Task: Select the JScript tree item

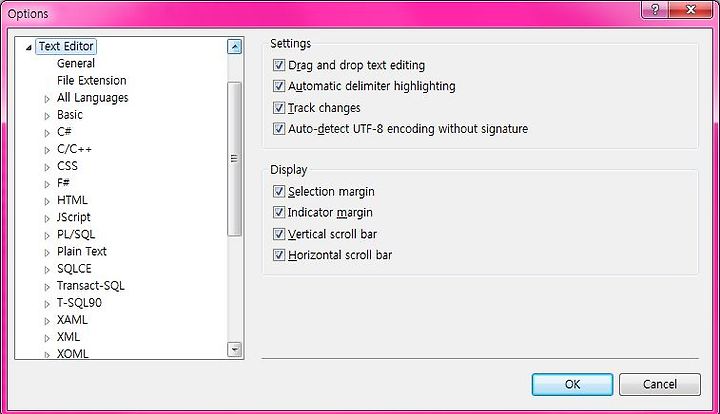Action: pyautogui.click(x=73, y=217)
